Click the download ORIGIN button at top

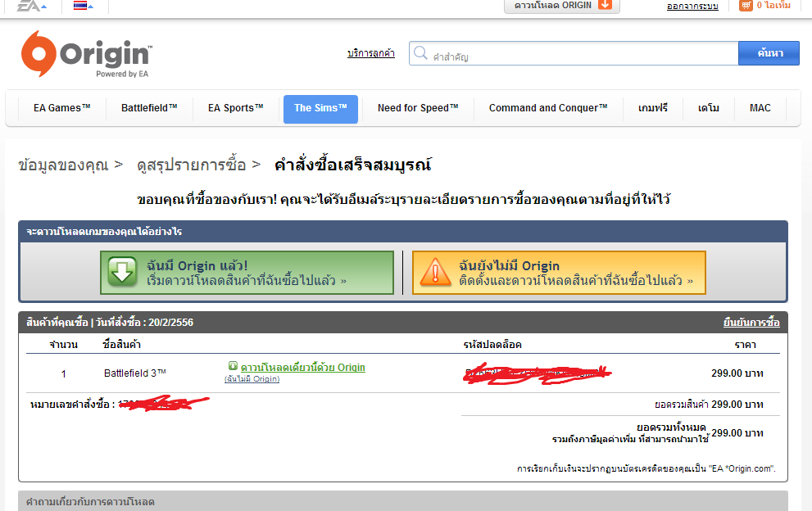562,6
